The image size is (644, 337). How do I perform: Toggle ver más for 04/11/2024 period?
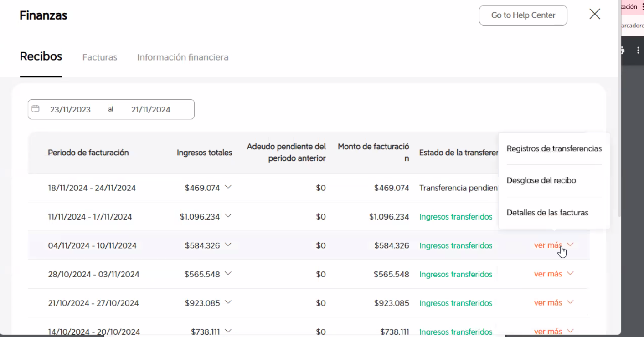[553, 245]
